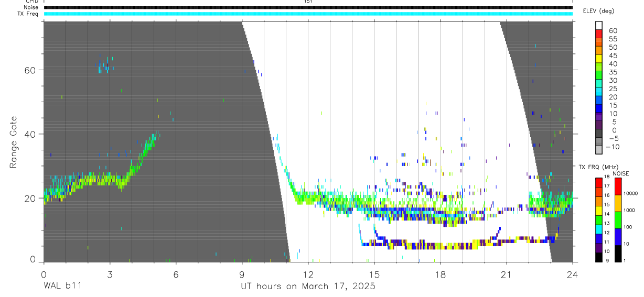Click the '9' tick on UT hours axis
The width and height of the screenshot is (644, 297).
(242, 274)
